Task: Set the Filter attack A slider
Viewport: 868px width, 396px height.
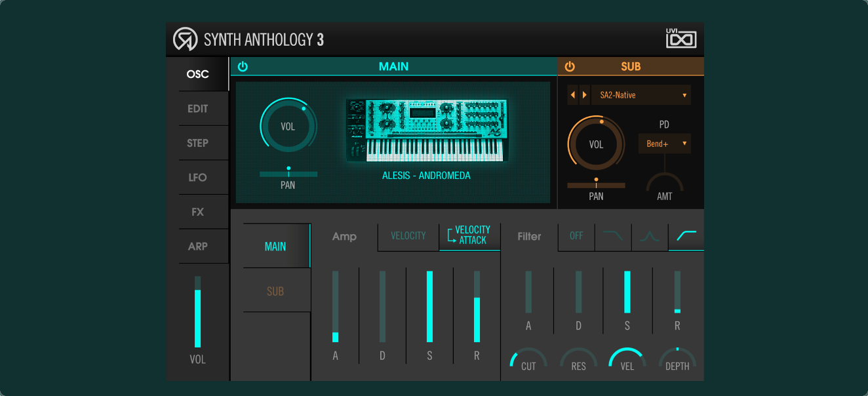Action: [528, 292]
